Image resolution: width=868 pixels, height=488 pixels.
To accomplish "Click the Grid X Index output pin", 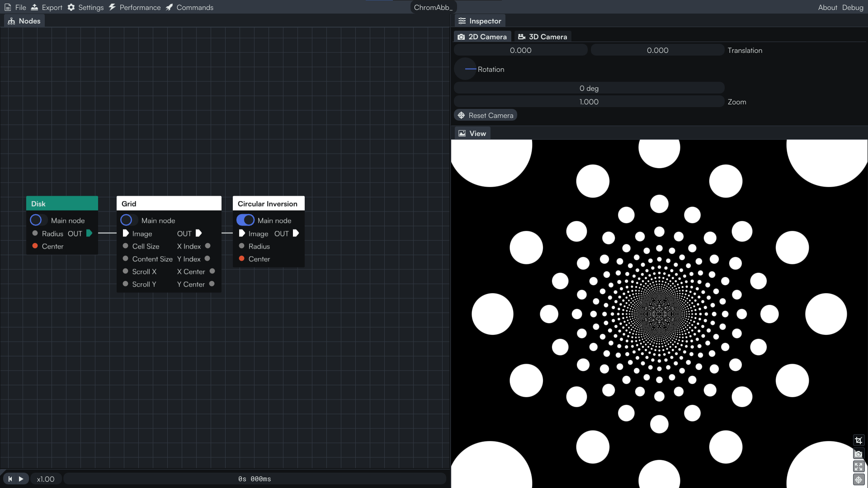I will coord(208,246).
